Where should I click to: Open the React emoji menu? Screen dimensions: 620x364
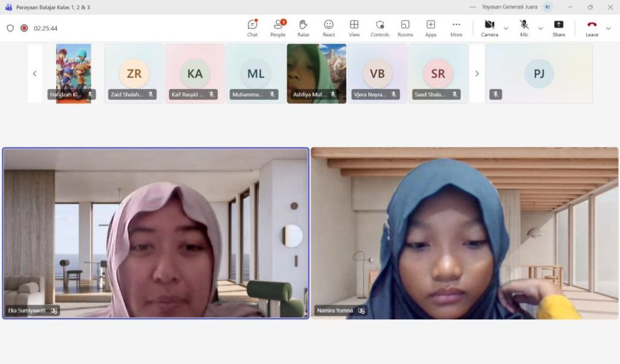[x=329, y=27]
